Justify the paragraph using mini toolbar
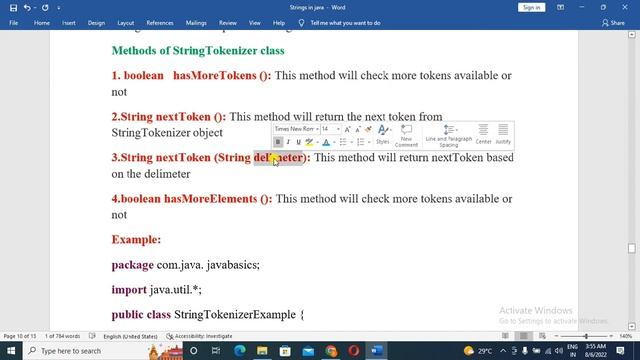This screenshot has width=640, height=360. (503, 135)
